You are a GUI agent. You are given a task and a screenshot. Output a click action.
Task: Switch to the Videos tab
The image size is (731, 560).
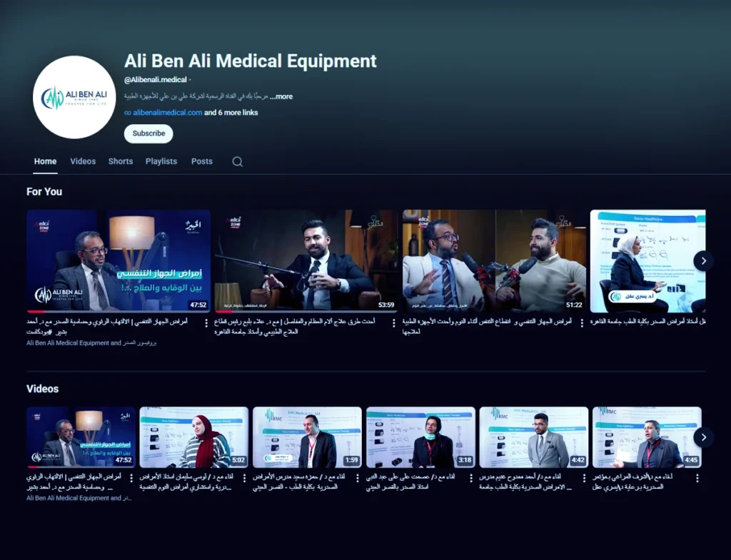[83, 161]
